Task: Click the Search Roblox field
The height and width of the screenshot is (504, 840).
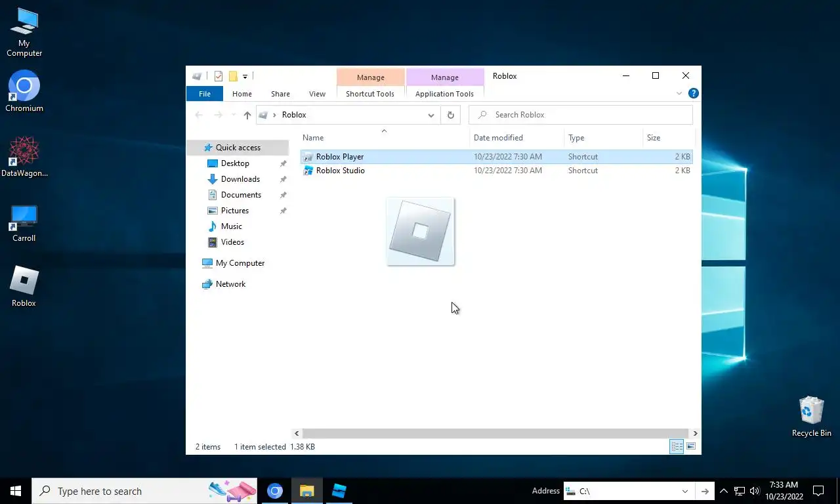Action: point(581,115)
